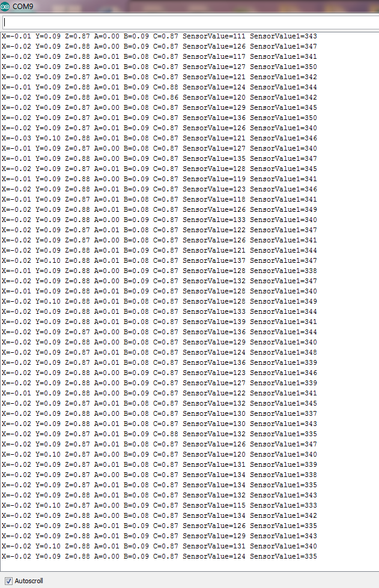Screen dimensions: 379x588
Task: Click the SensorValue=119 reading
Action: click(214, 179)
